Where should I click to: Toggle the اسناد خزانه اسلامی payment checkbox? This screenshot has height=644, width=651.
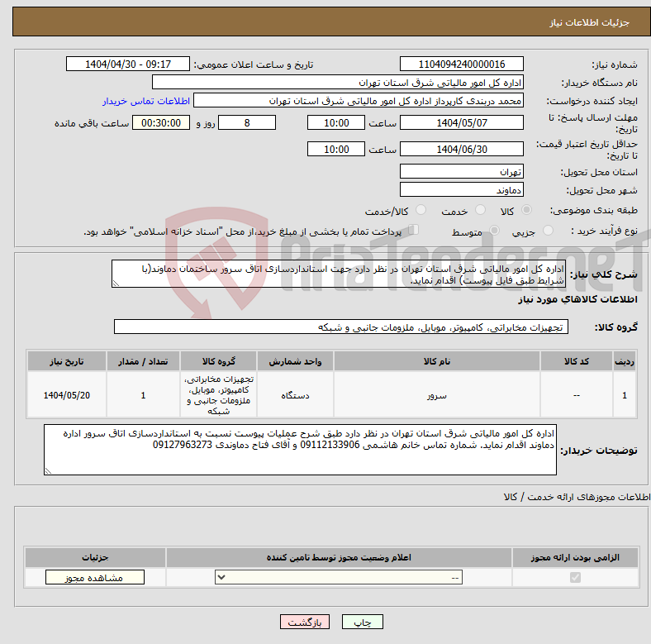pos(414,230)
